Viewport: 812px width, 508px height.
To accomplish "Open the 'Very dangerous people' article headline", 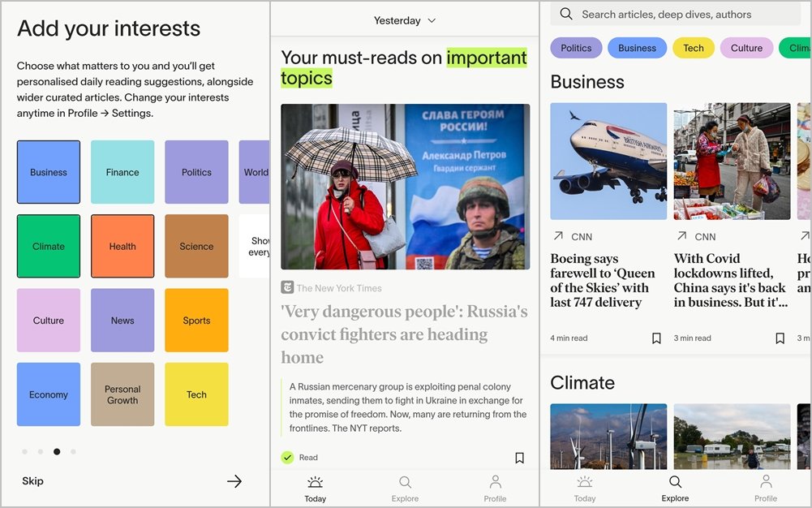I will click(x=404, y=334).
